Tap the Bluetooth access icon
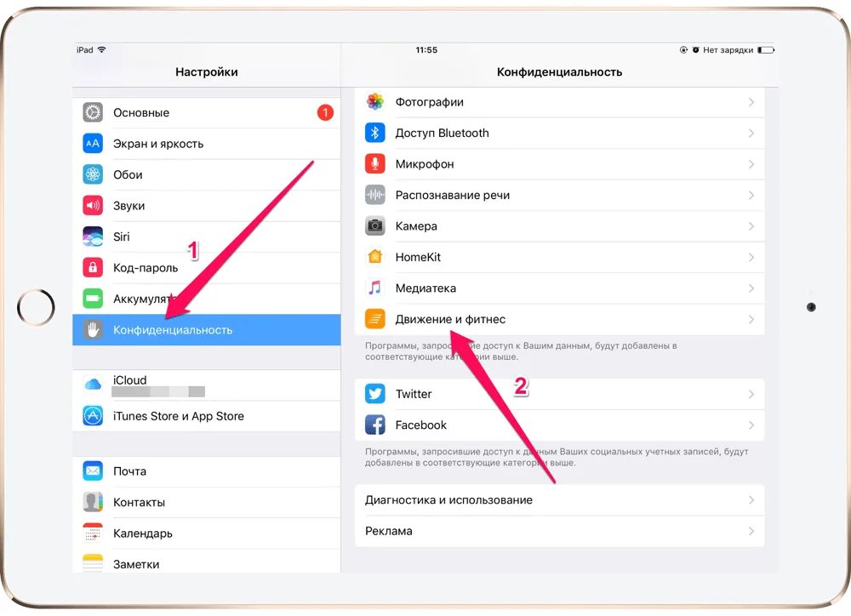851x616 pixels. 375,133
